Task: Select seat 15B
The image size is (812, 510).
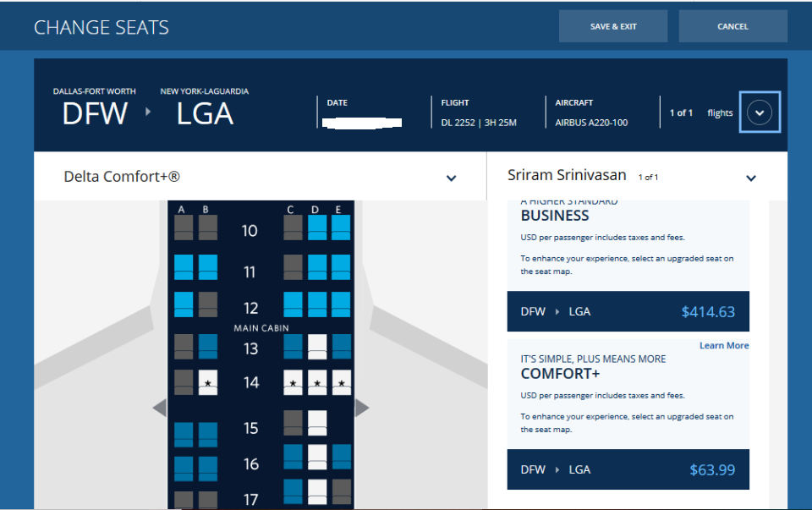Action: tap(208, 435)
